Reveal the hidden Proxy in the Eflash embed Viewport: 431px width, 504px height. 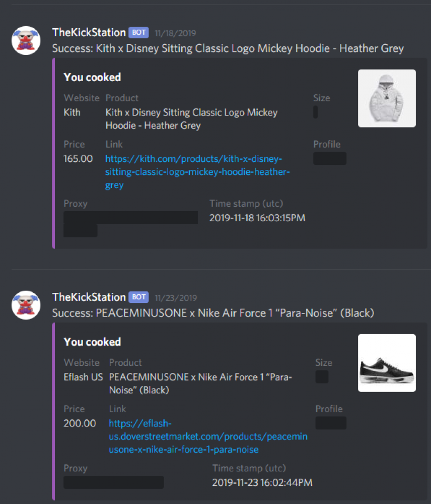pyautogui.click(x=114, y=482)
